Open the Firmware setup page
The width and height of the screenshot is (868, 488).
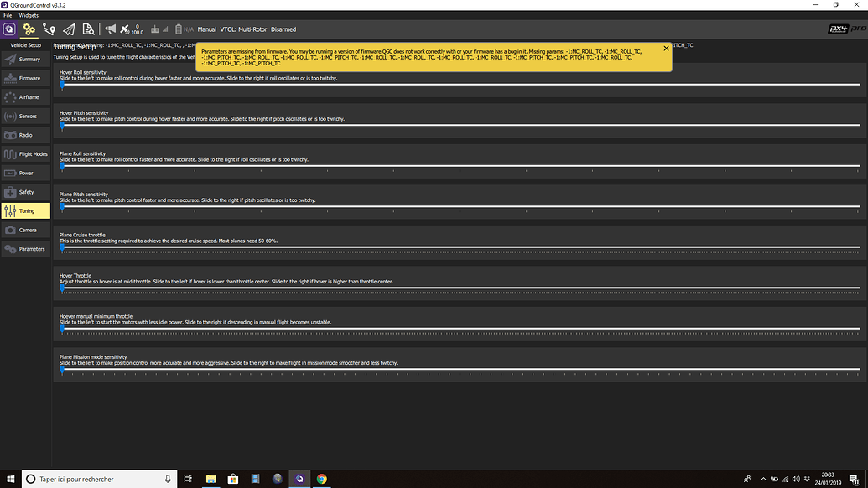tap(25, 78)
